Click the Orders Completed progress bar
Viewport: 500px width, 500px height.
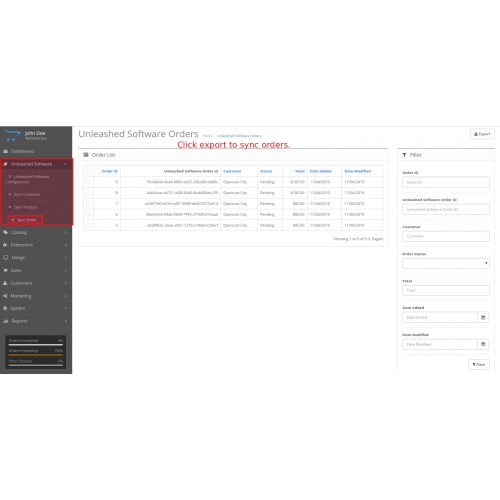[x=36, y=345]
